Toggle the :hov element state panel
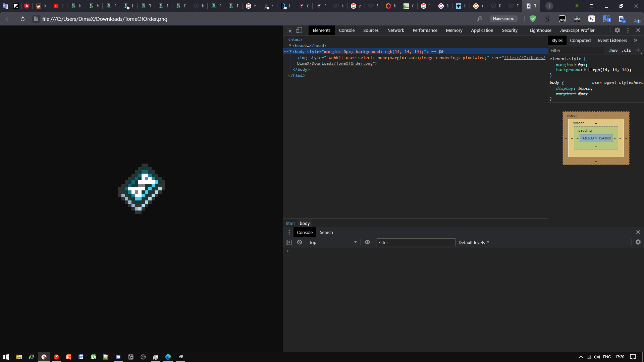The image size is (644, 362). tap(613, 50)
